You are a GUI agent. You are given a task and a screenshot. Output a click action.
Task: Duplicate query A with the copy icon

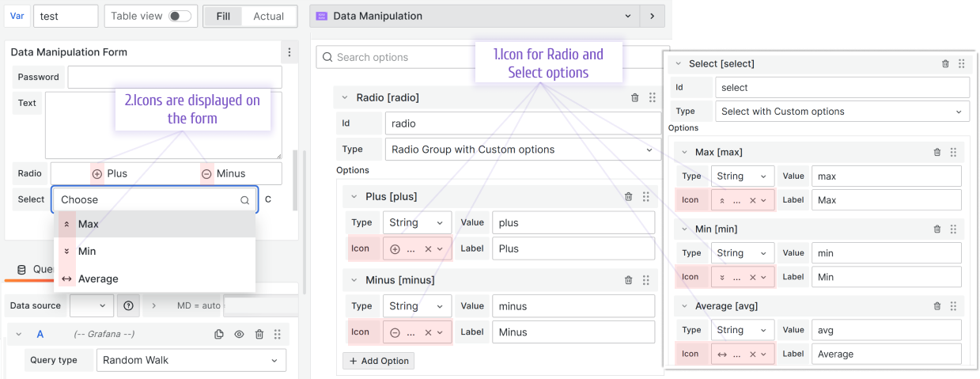point(219,335)
